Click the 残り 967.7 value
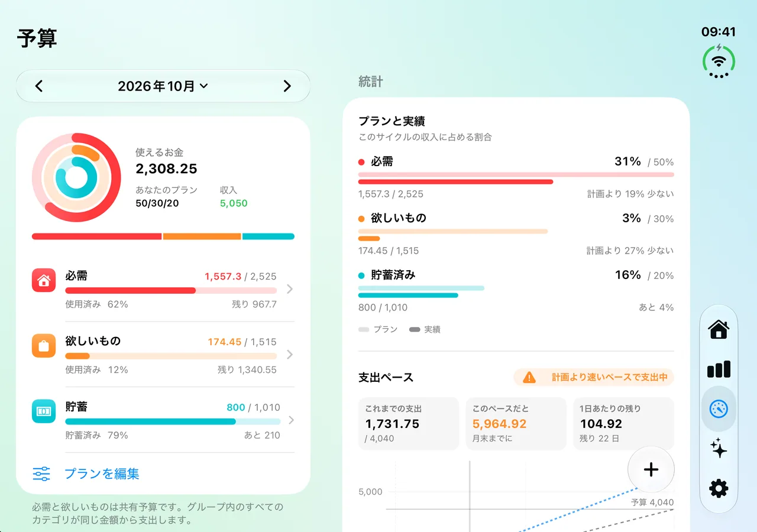 254,304
